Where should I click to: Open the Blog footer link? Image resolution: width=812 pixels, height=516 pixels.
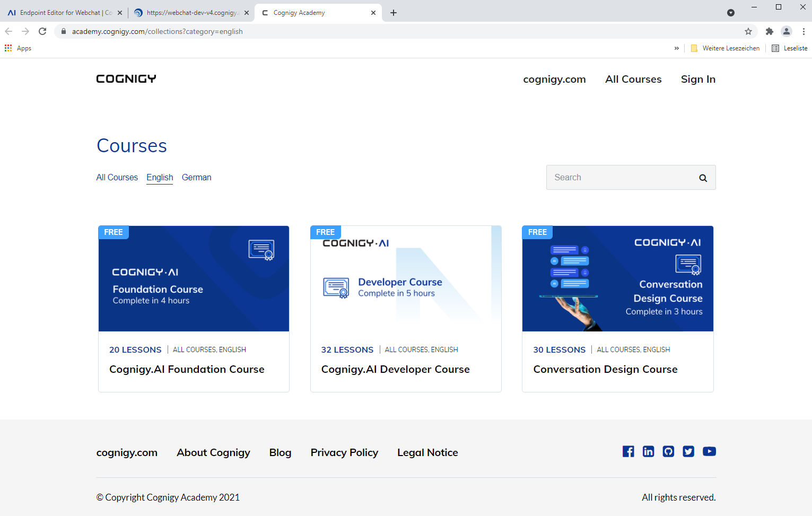[280, 452]
